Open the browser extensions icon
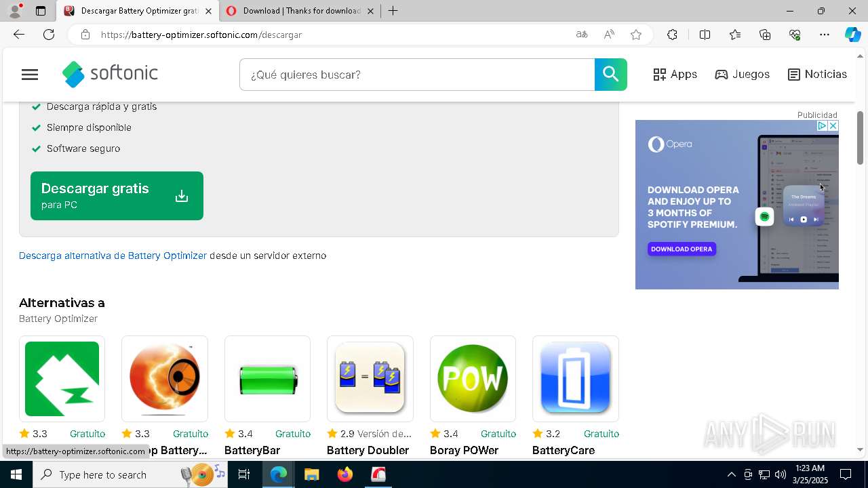The width and height of the screenshot is (868, 488). click(672, 35)
